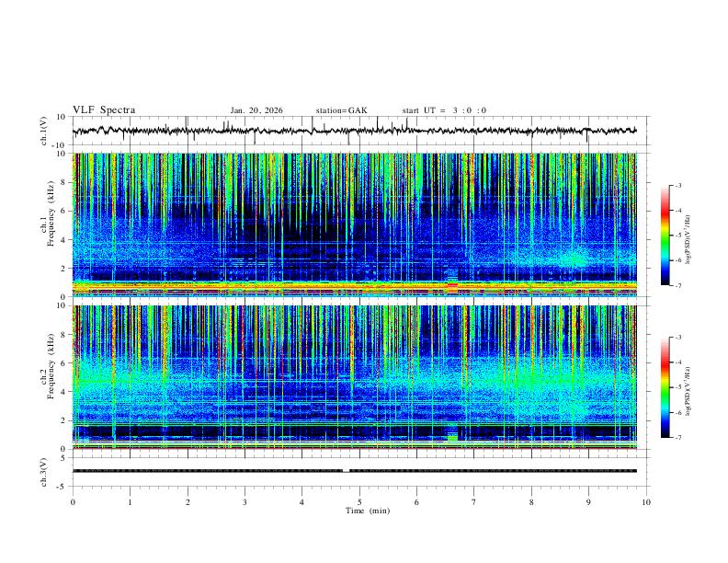Click time axis tick label "3"

[245, 502]
